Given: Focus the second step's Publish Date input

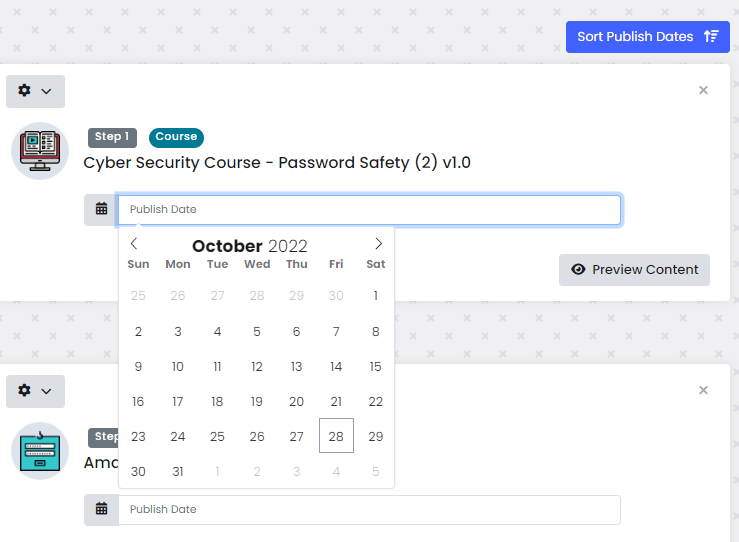Looking at the screenshot, I should click(369, 509).
